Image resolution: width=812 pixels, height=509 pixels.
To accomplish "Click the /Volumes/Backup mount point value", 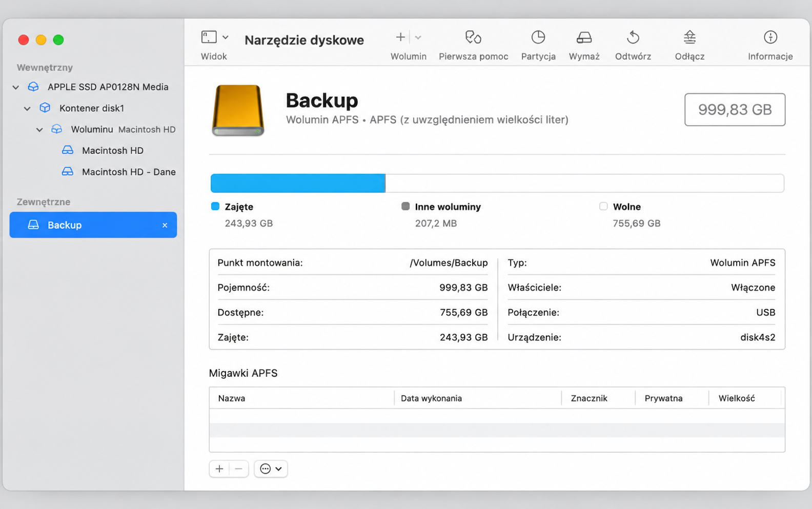I will [x=449, y=262].
